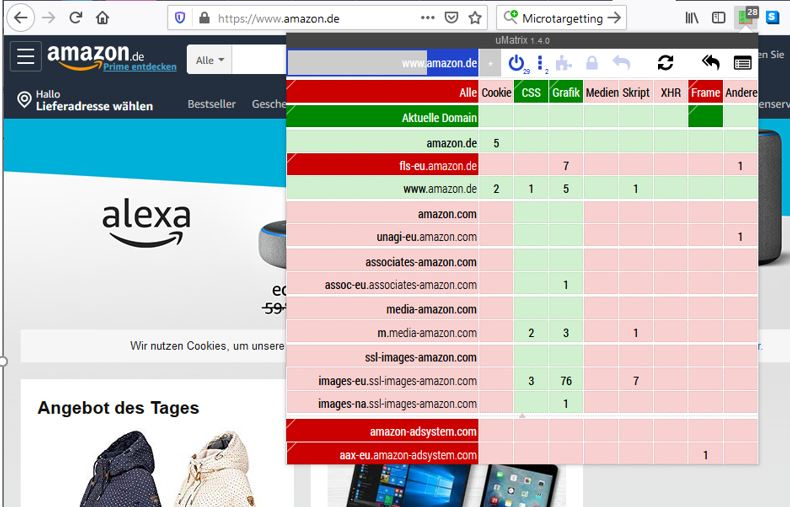Click the assoc-eu.associates-amazon.com hostname
The image size is (790, 507).
[x=401, y=285]
